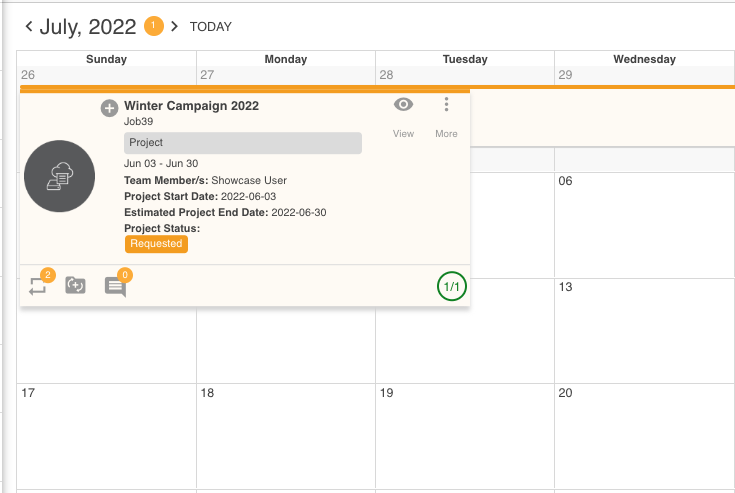The width and height of the screenshot is (735, 493).
Task: Click the project cloud avatar icon
Action: [59, 176]
